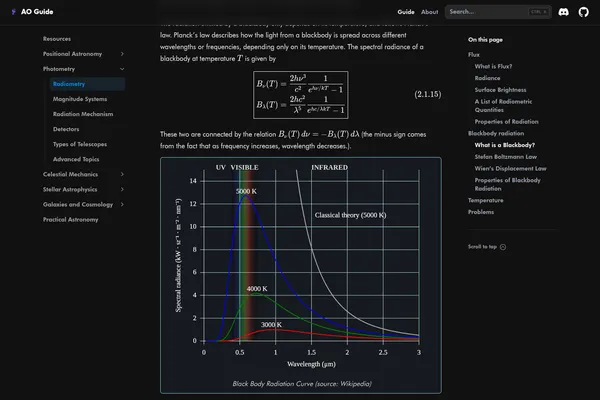Select Magnitude Systems in the sidebar

pos(78,99)
